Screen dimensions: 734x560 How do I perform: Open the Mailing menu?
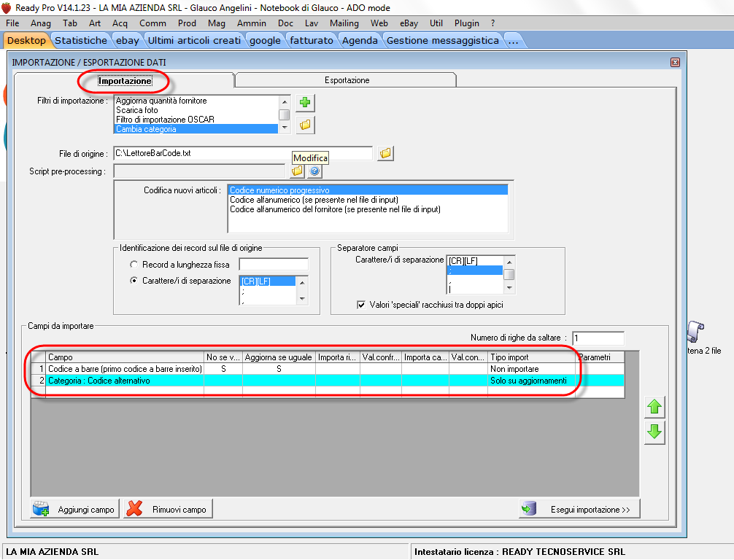[344, 23]
